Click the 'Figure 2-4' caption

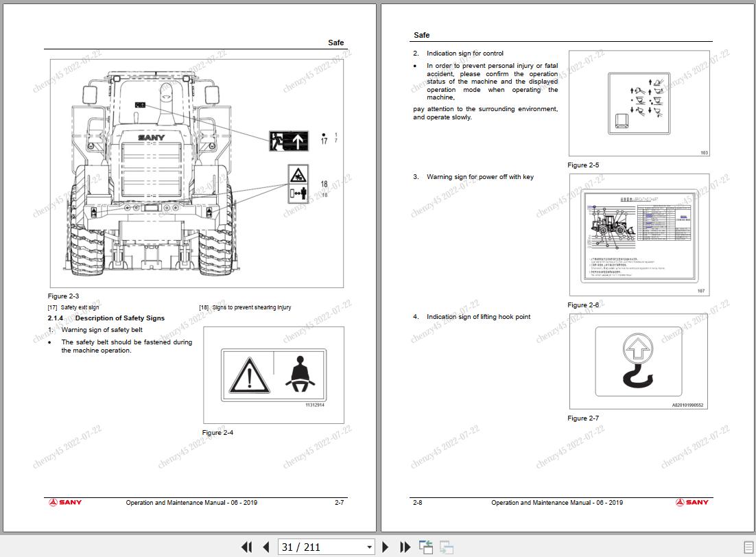coord(217,433)
